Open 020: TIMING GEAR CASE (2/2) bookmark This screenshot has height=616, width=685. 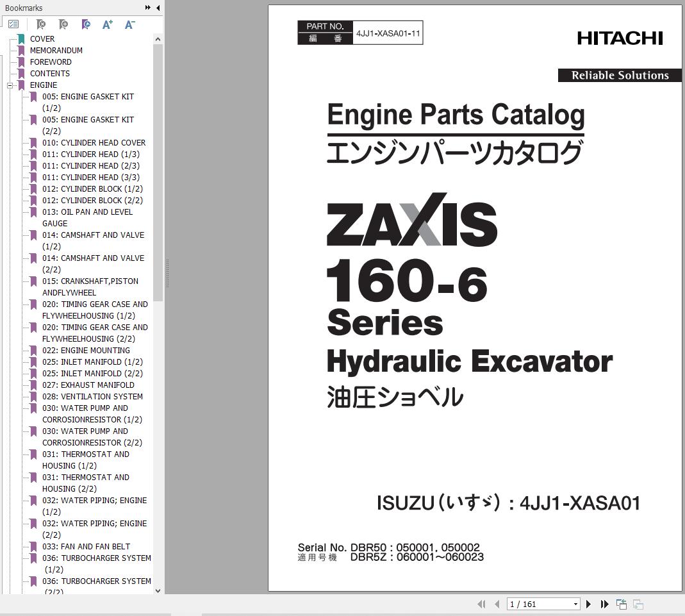pos(95,333)
